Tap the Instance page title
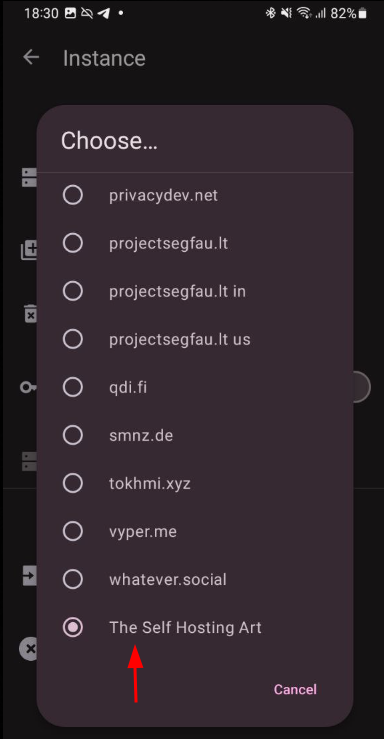 (x=104, y=58)
